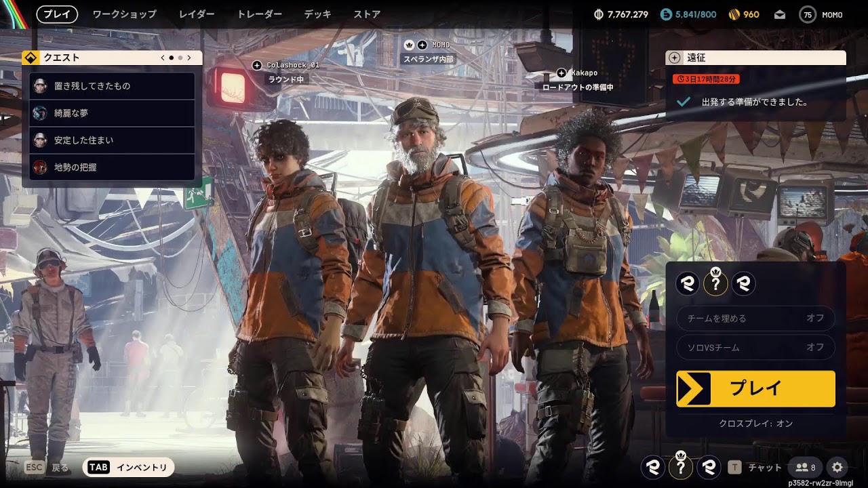
Task: Toggle チームを埋める setting
Action: pos(755,318)
